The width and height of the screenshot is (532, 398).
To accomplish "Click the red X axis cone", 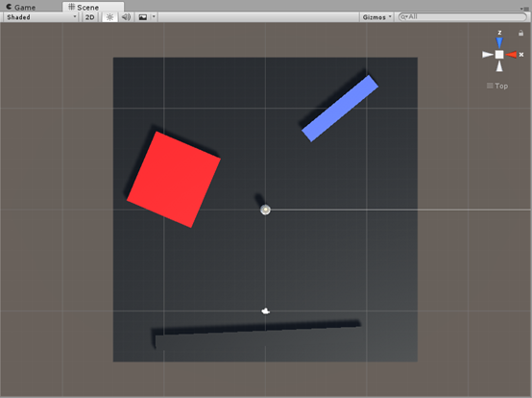I will (x=511, y=55).
